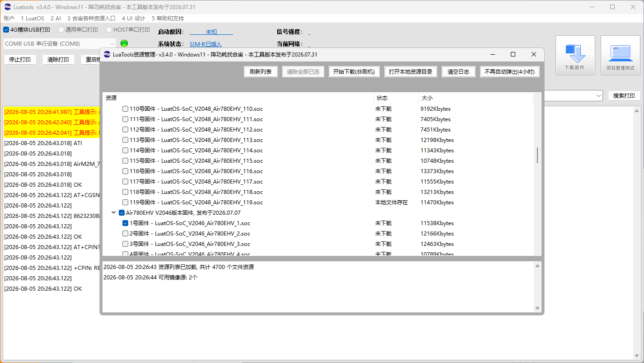The image size is (644, 363).
Task: Click the green connection status indicator
Action: click(124, 43)
